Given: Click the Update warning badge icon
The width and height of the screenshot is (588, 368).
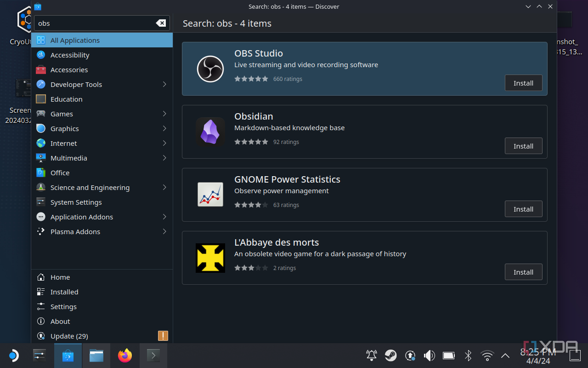Looking at the screenshot, I should click(163, 336).
